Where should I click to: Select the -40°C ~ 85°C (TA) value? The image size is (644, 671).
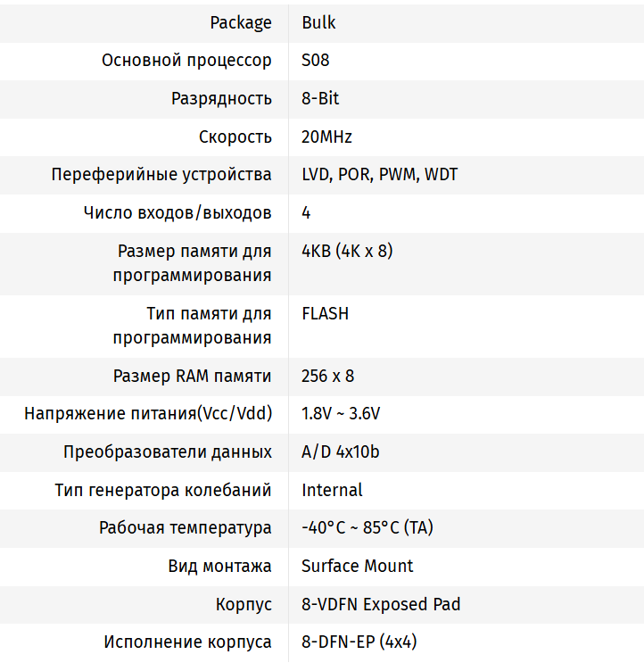pyautogui.click(x=367, y=528)
